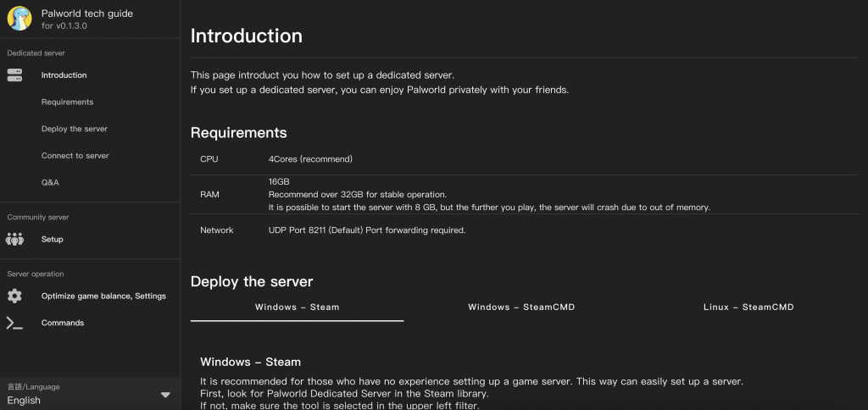Open the Introduction sidebar link

[64, 75]
